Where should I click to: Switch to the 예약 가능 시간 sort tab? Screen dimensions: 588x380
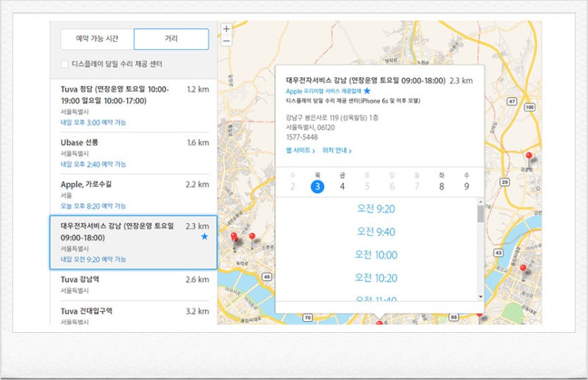click(x=97, y=39)
